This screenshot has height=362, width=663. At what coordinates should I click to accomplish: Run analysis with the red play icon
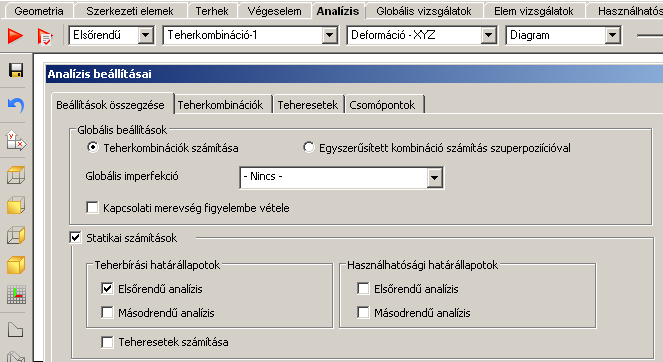click(16, 36)
